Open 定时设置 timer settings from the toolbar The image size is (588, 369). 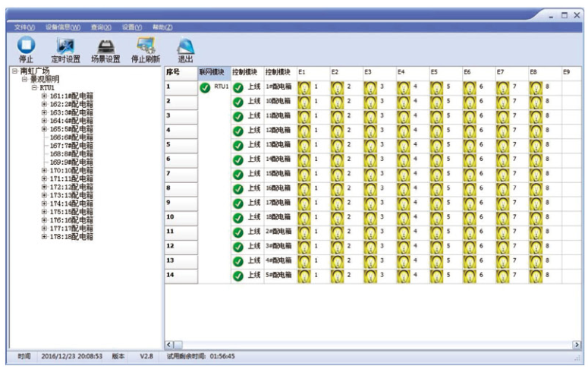65,46
